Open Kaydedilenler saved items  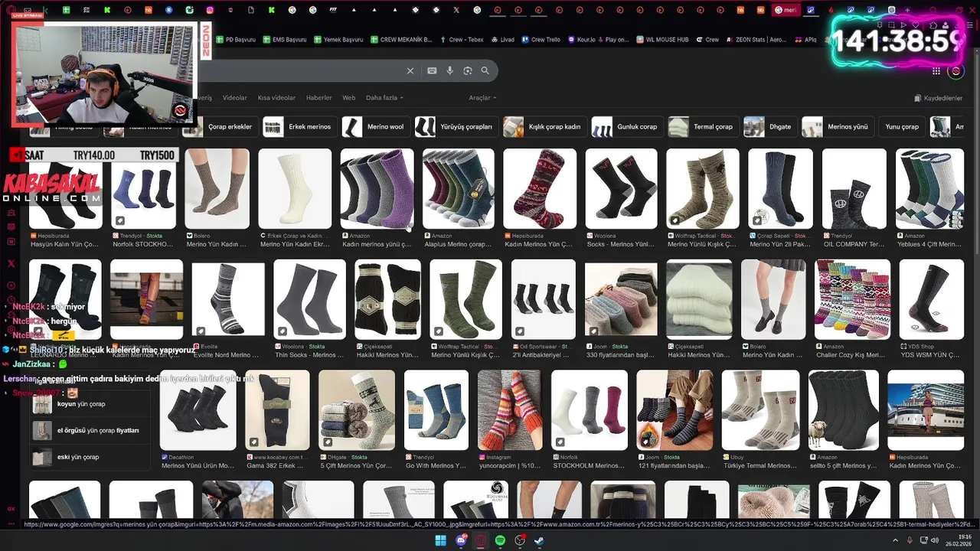coord(938,98)
